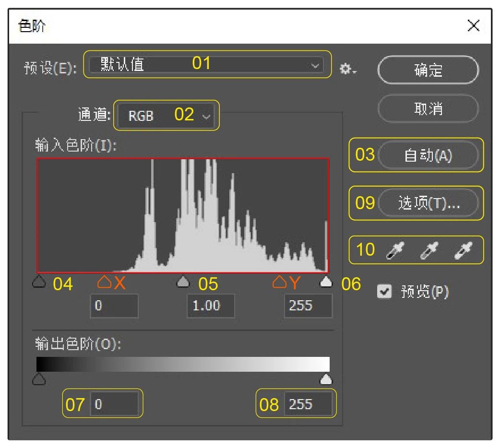Click the histogram display area
500x448 pixels.
pyautogui.click(x=183, y=215)
